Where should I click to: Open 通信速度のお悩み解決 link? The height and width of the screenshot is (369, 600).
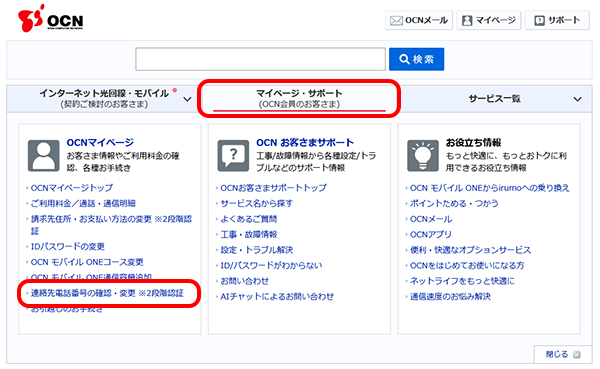450,297
